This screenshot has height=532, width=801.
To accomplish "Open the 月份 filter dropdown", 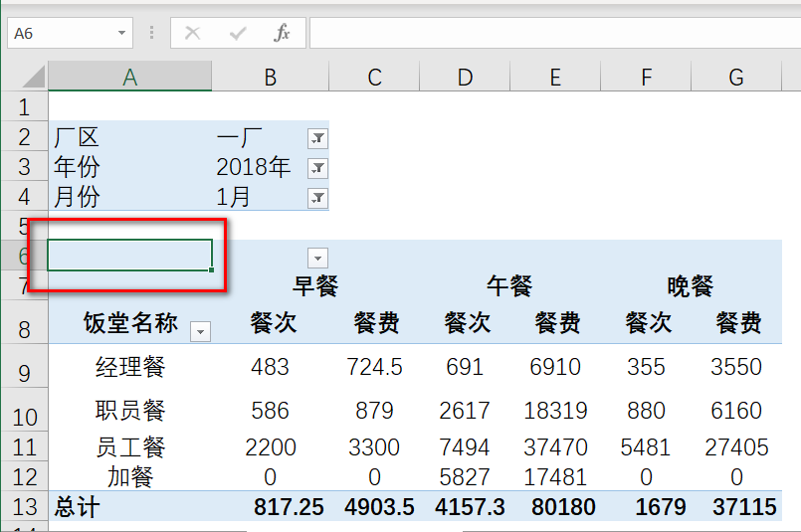I will point(317,198).
